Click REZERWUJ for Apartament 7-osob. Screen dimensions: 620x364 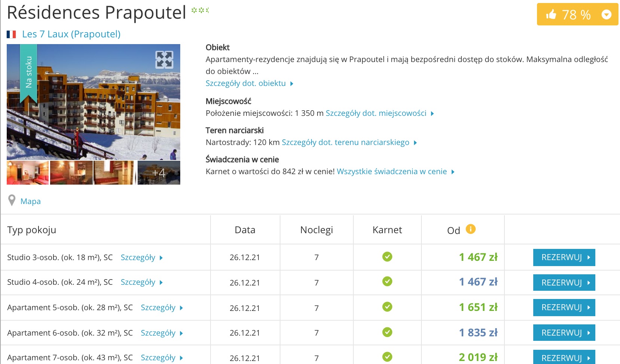point(564,357)
